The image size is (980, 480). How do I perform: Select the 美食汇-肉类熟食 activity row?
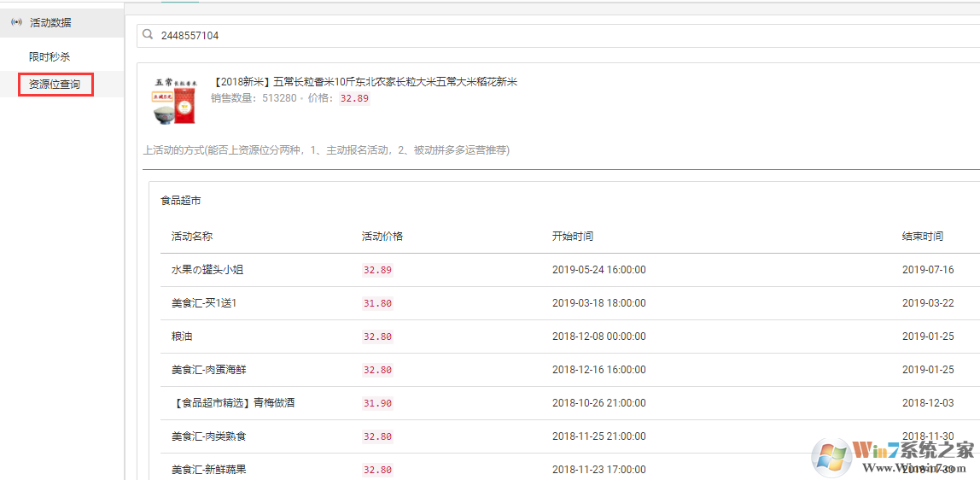point(209,436)
